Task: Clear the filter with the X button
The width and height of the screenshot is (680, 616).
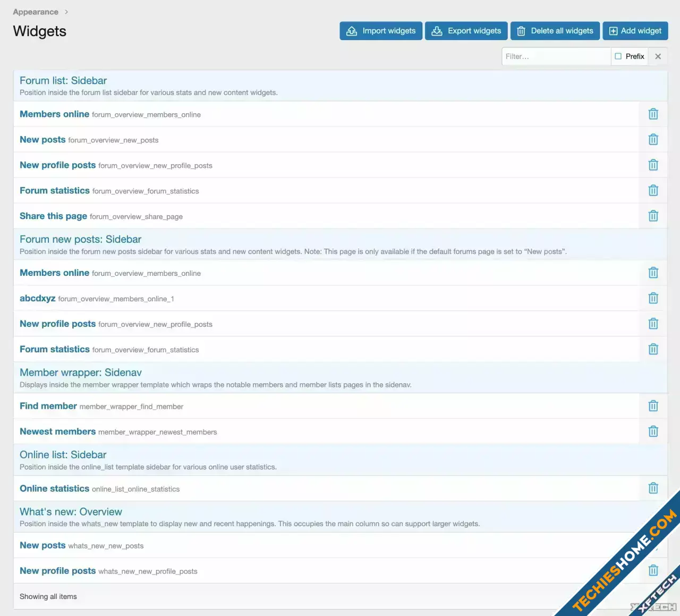Action: coord(658,56)
